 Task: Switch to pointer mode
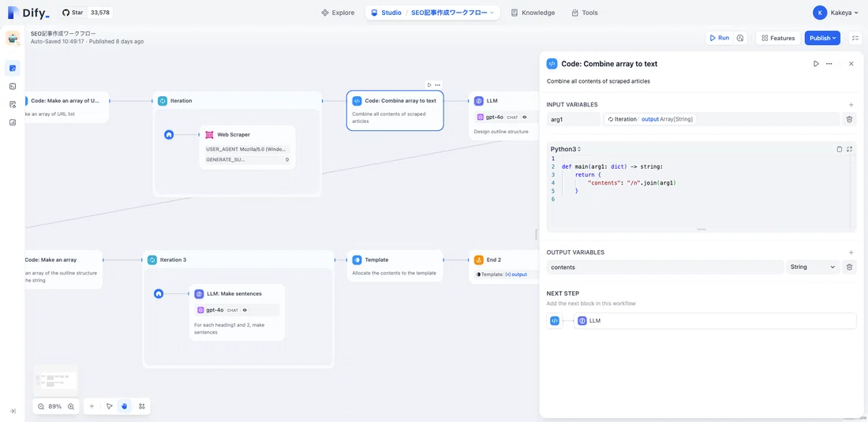[109, 406]
